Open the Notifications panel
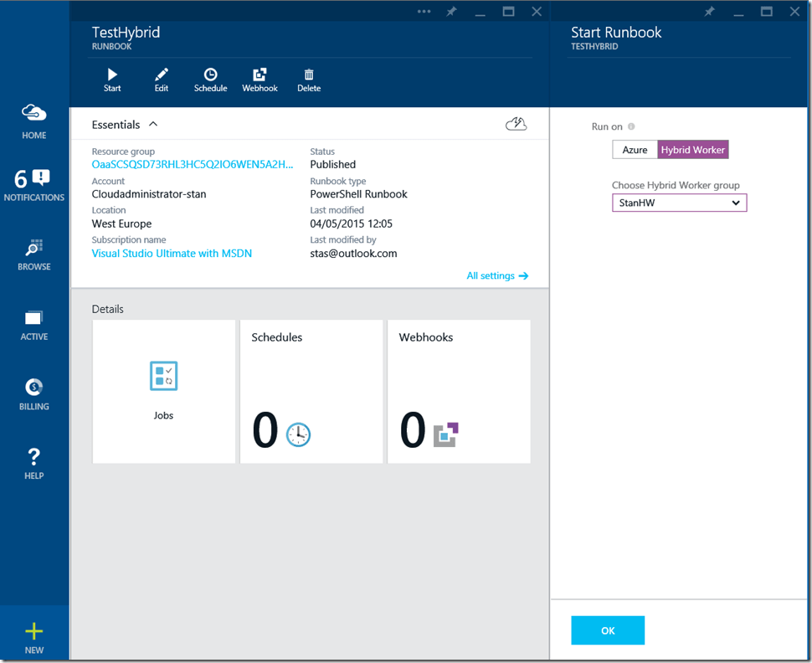Viewport: 812px width, 663px height. click(x=34, y=185)
